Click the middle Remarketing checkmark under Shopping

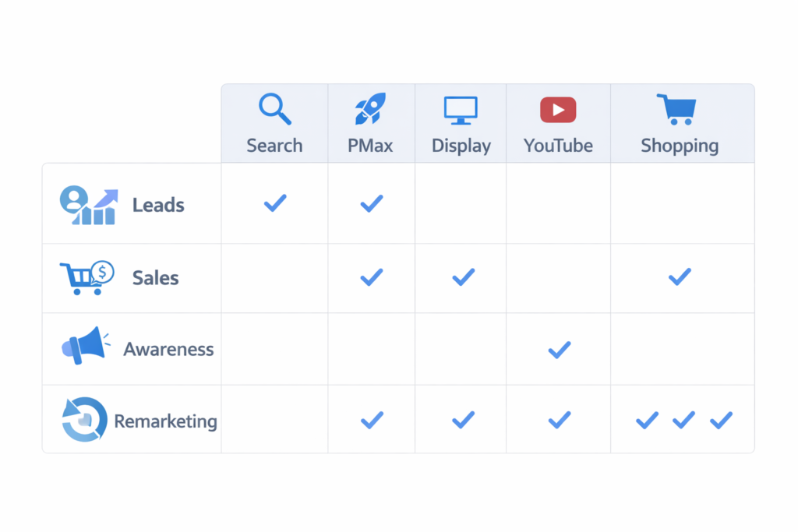tap(683, 421)
